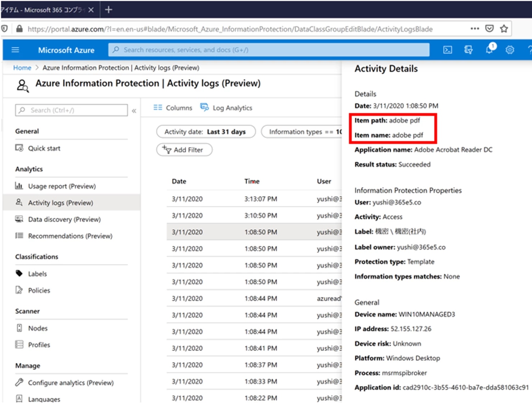The height and width of the screenshot is (408, 532).
Task: Click the Recommendations list icon
Action: click(19, 235)
